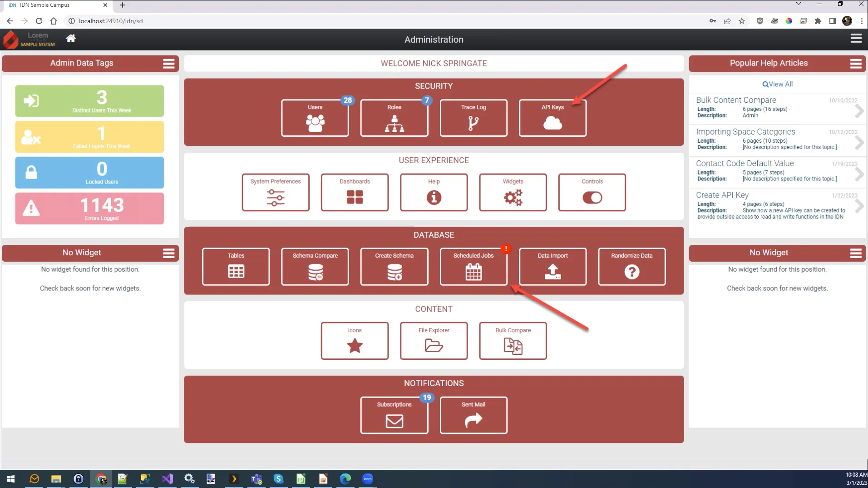Open the Trace Log tile

pyautogui.click(x=473, y=118)
